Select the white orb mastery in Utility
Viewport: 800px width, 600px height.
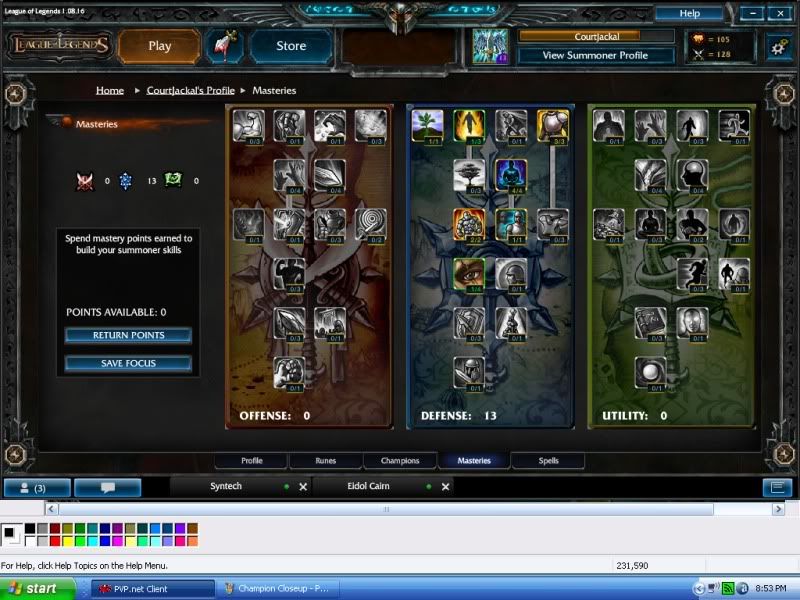point(650,371)
